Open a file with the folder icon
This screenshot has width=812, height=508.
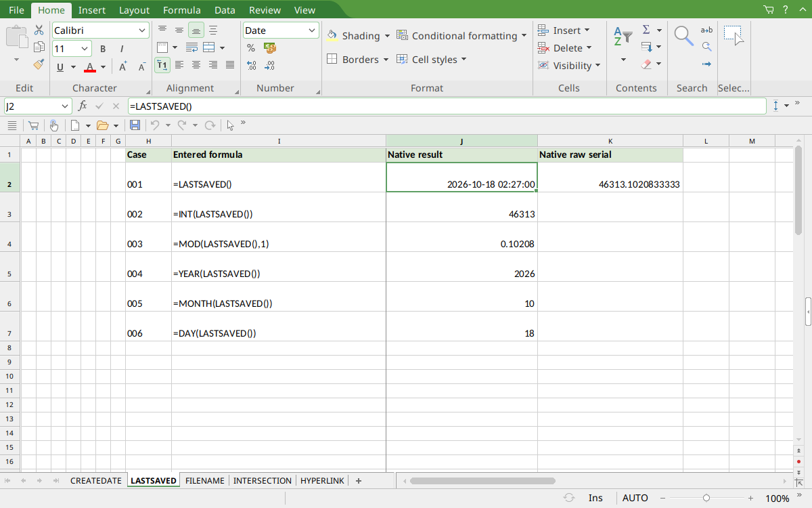pos(103,125)
